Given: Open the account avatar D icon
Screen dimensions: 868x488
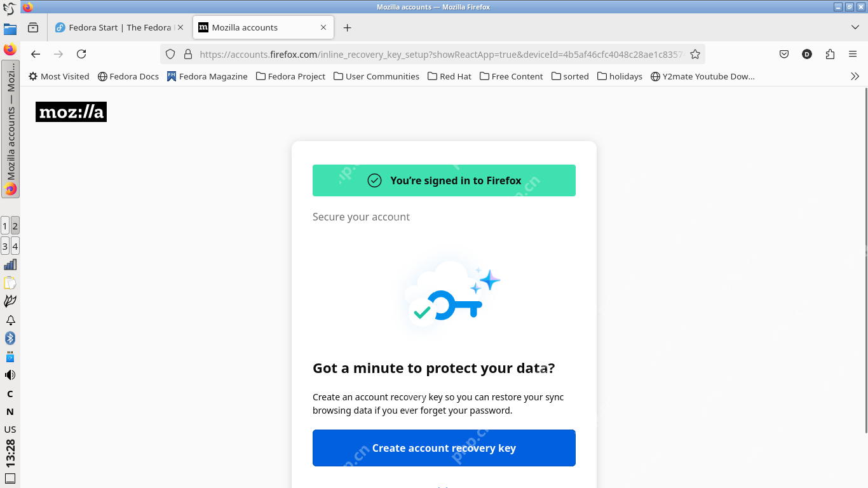Looking at the screenshot, I should tap(807, 54).
